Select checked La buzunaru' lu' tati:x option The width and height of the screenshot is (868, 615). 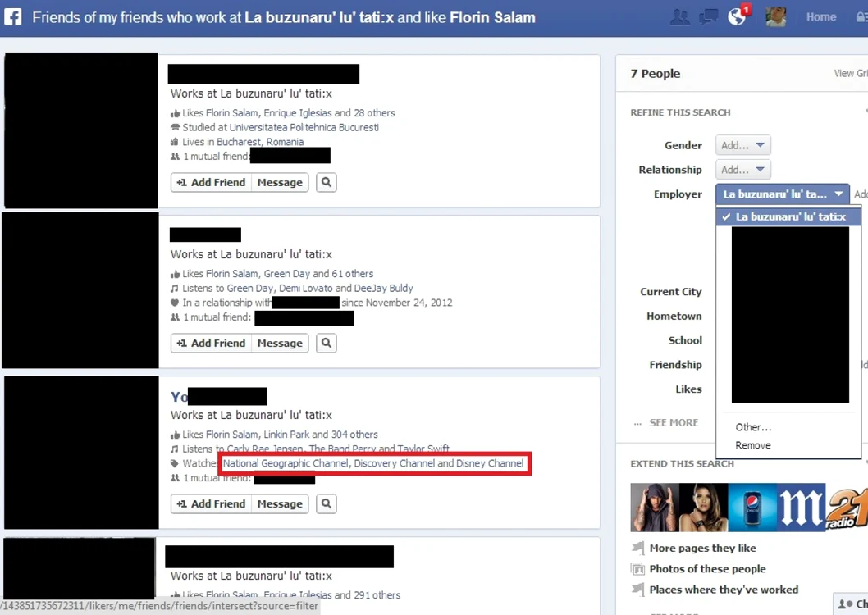788,216
